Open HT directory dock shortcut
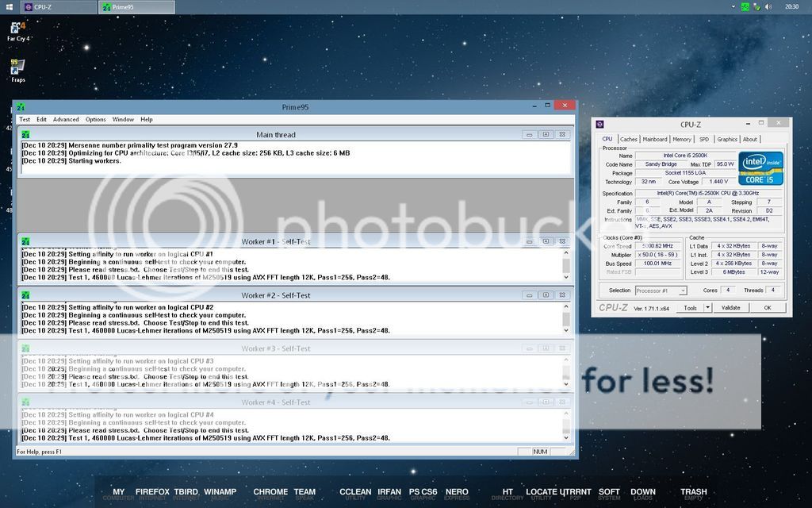This screenshot has width=812, height=508. point(507,494)
